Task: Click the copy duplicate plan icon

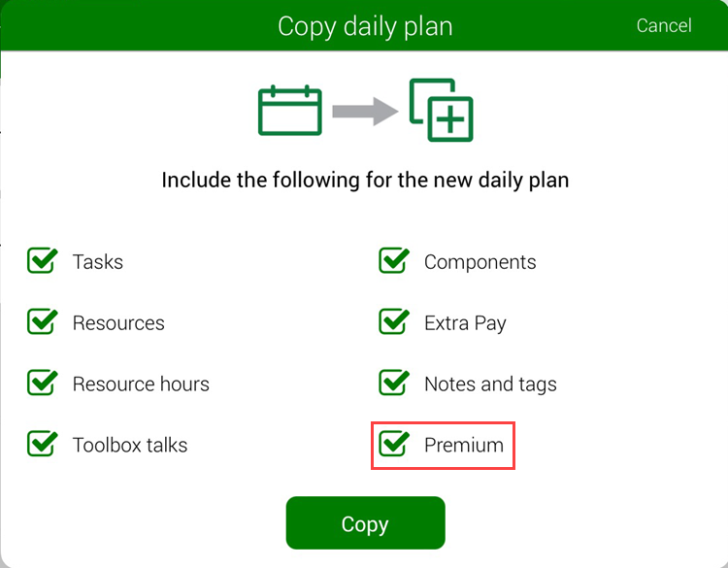Action: [441, 110]
